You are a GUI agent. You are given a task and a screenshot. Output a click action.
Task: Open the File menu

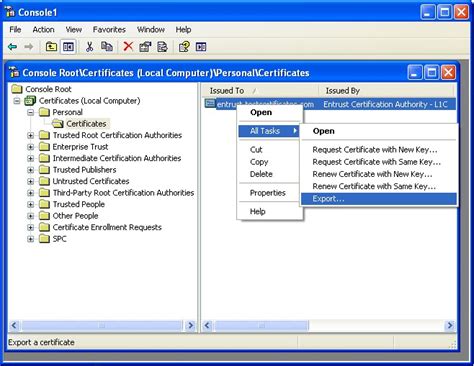(x=15, y=30)
